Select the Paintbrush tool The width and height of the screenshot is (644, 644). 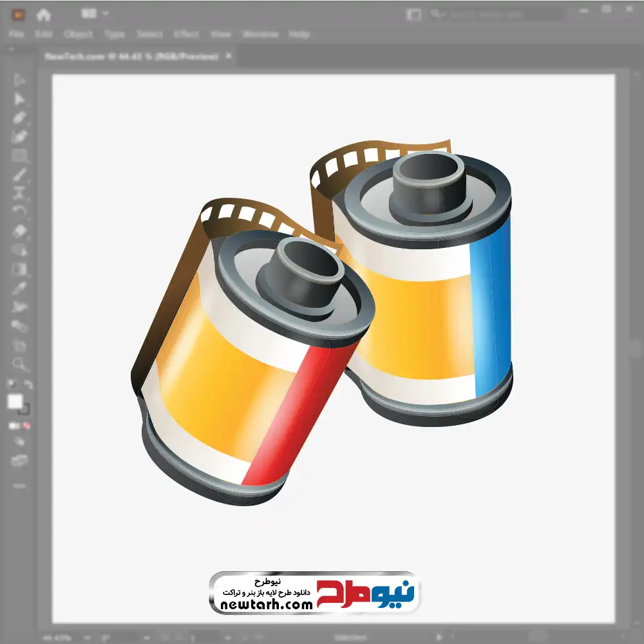(19, 175)
